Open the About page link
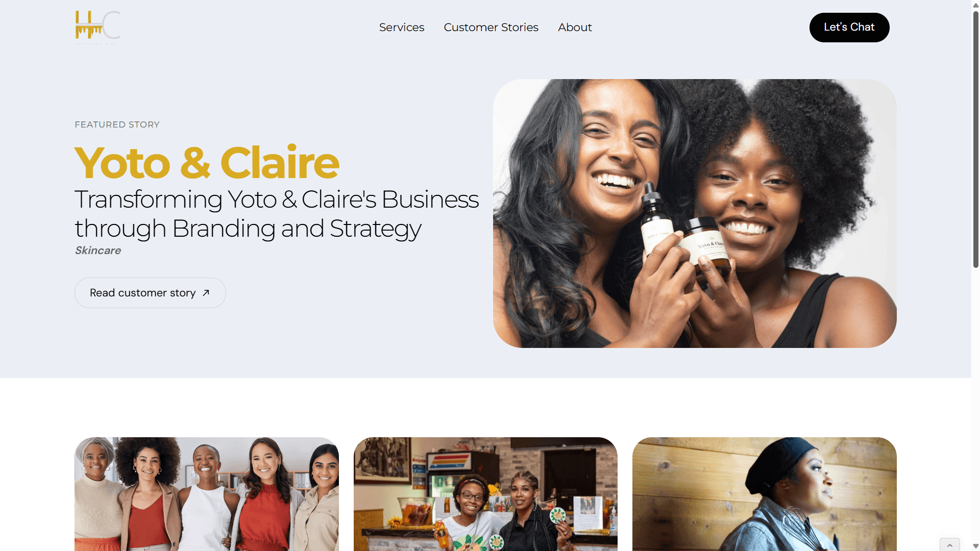Screen dimensions: 980x551 point(575,28)
